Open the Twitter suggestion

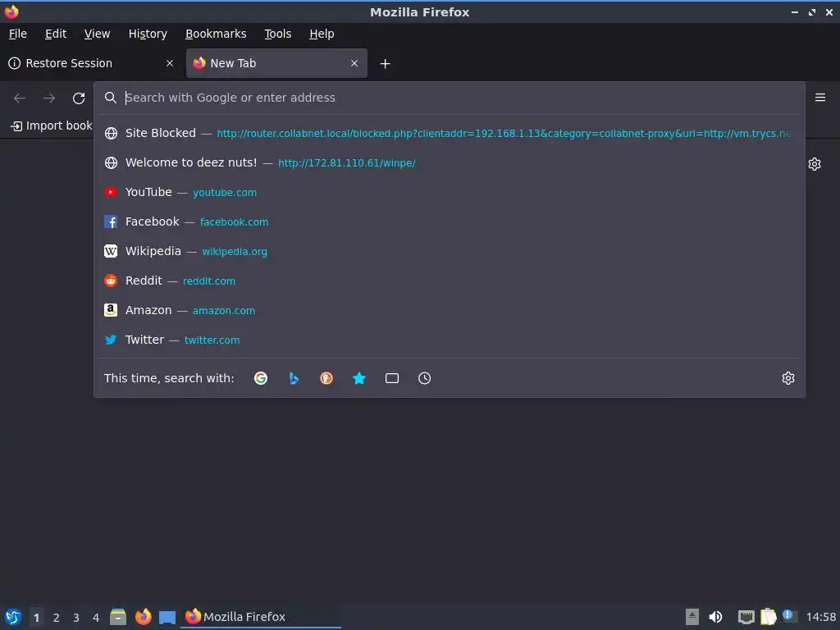coord(449,339)
